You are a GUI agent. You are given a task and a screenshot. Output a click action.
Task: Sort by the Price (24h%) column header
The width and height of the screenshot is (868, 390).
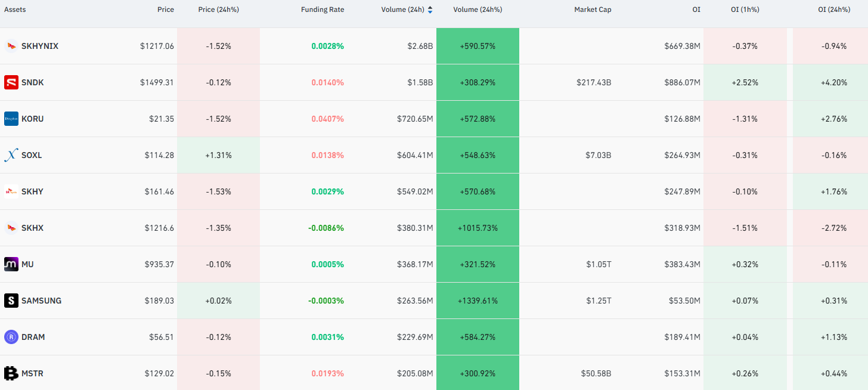point(218,10)
